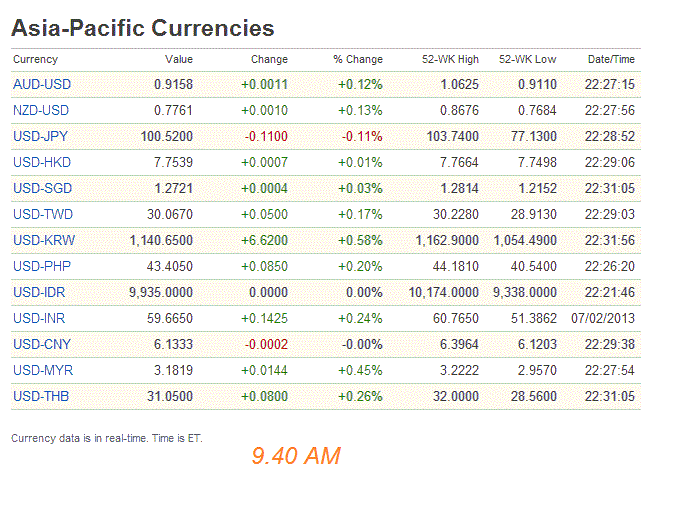This screenshot has height=509, width=697.
Task: Open the USD-SGD currency pair
Action: pos(42,188)
